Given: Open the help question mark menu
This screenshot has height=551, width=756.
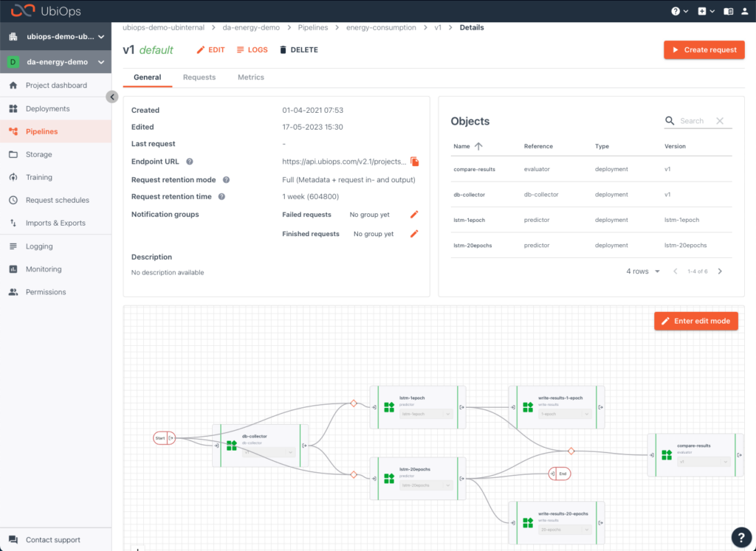Looking at the screenshot, I should coord(676,11).
